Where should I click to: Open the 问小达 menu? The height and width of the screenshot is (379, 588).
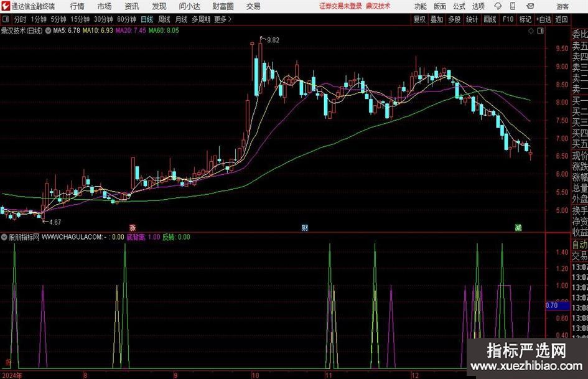189,6
